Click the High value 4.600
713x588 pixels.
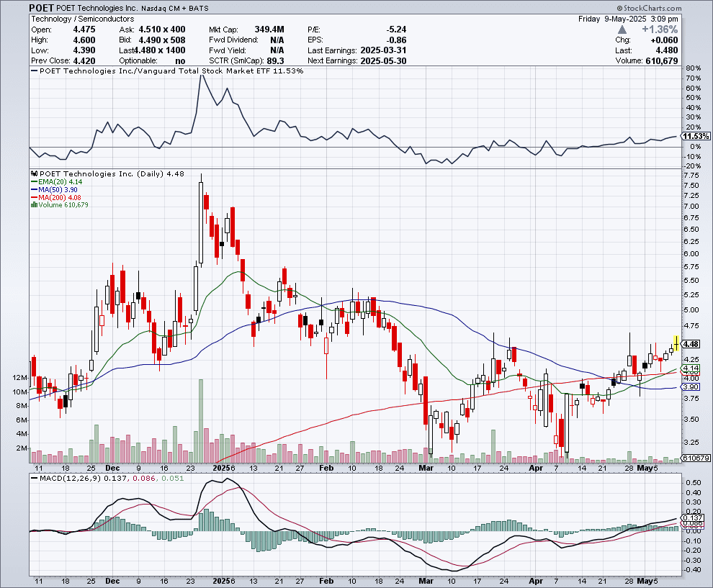point(84,40)
